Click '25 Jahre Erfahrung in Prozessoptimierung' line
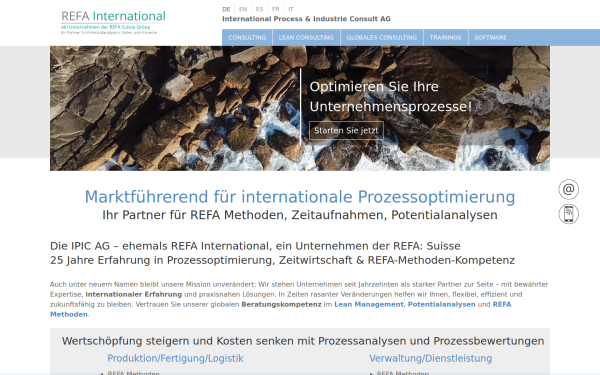 point(282,260)
